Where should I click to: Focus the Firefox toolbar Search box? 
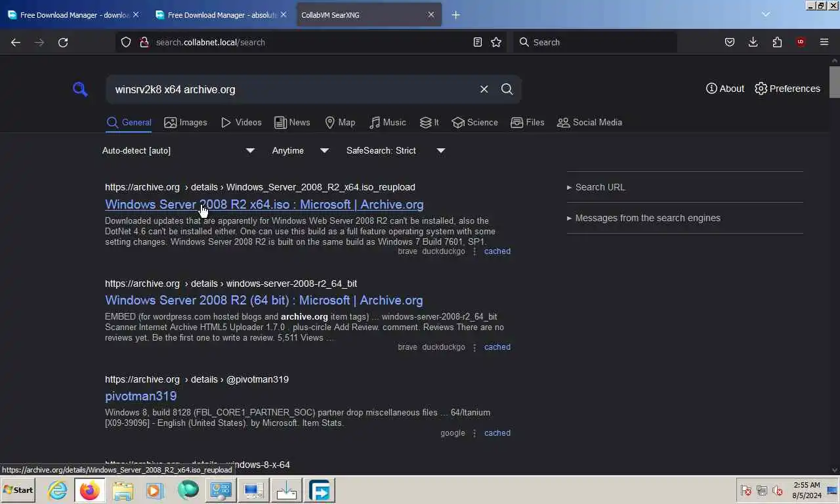point(595,42)
